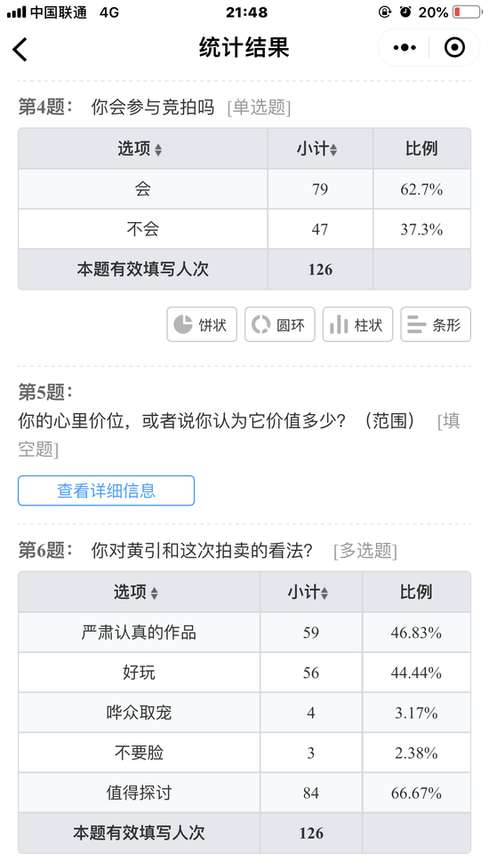Open the mini program three-dots menu
The image size is (489, 868).
405,48
